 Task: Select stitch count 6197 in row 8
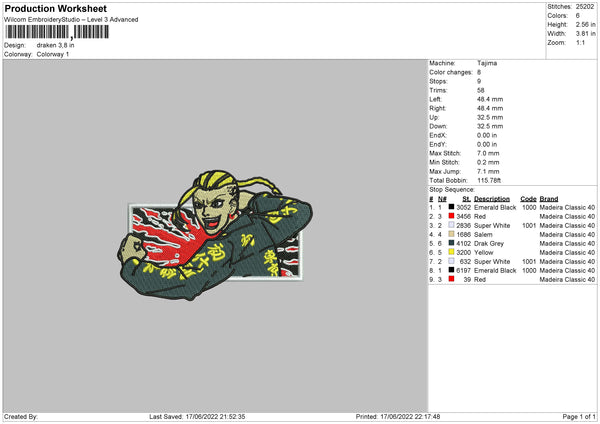pyautogui.click(x=463, y=270)
